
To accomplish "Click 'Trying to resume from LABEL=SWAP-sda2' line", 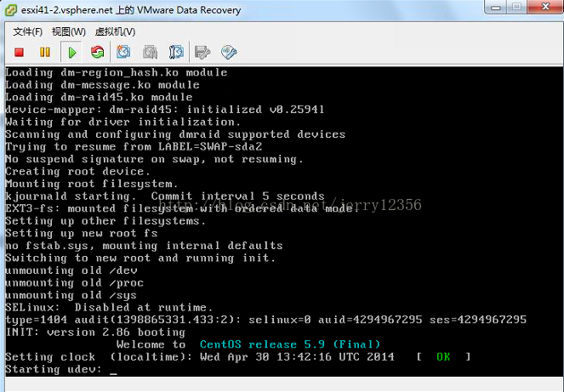I will 134,147.
